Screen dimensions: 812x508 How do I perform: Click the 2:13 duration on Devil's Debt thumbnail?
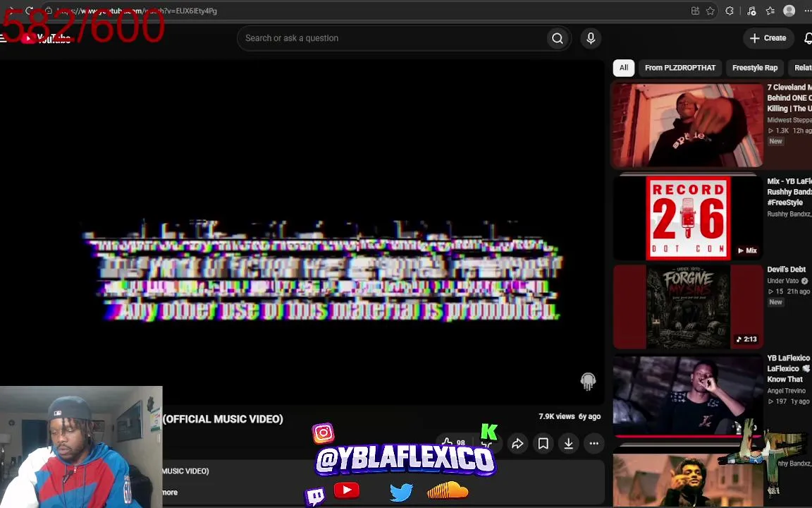[746, 339]
